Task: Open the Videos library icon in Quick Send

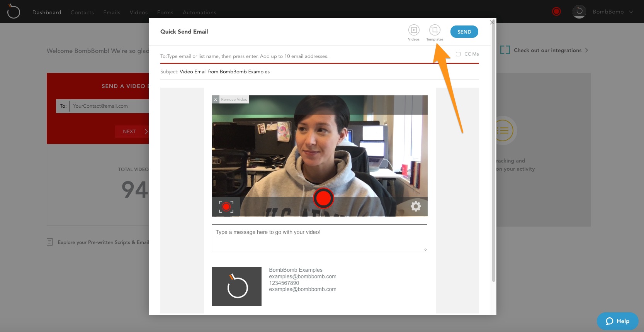Action: coord(414,30)
